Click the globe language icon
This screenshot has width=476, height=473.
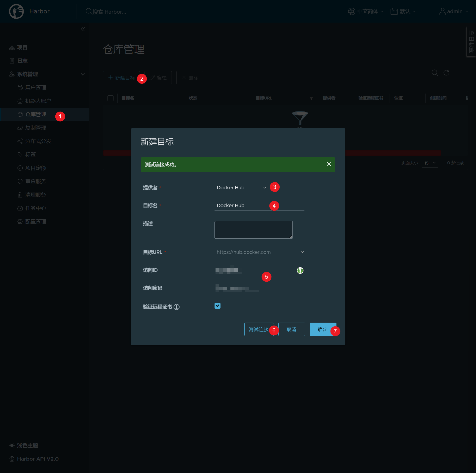tap(352, 11)
